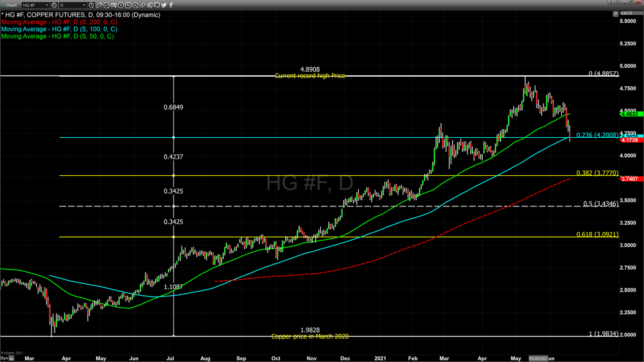644x362 pixels.
Task: Click the red 4.1735 last price marker
Action: pos(631,140)
